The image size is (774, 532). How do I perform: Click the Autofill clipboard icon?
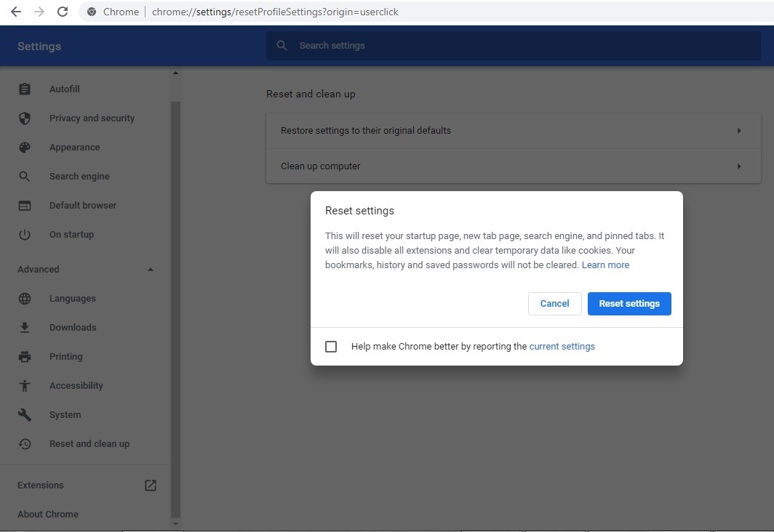pos(25,89)
